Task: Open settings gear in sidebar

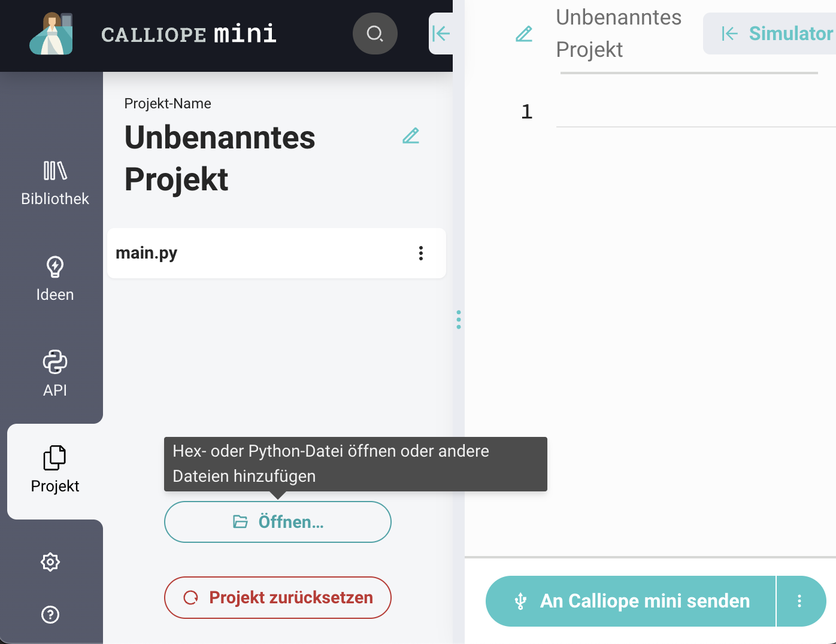Action: [x=50, y=562]
